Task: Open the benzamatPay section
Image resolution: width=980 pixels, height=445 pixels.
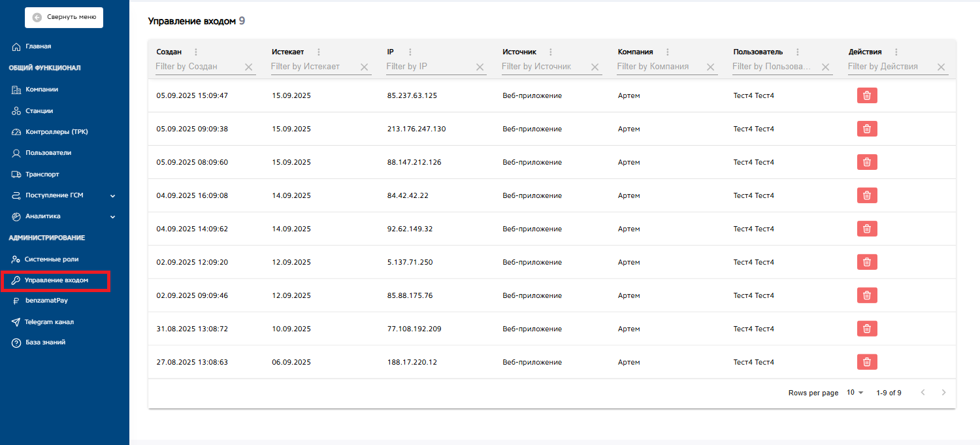Action: click(x=46, y=301)
